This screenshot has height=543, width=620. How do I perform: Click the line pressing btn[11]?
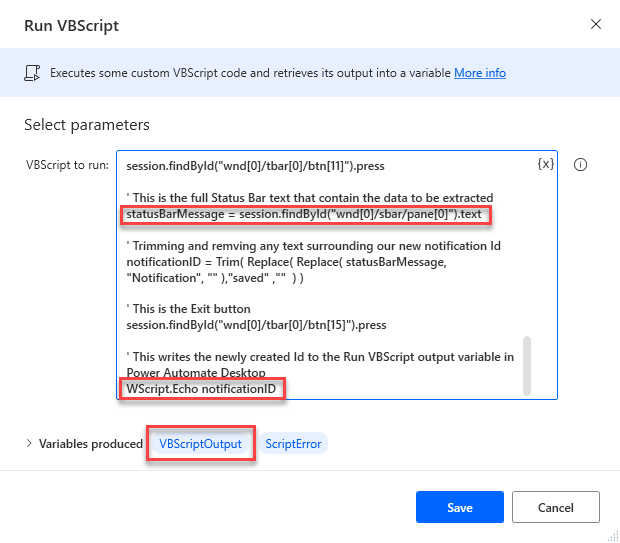pos(255,166)
